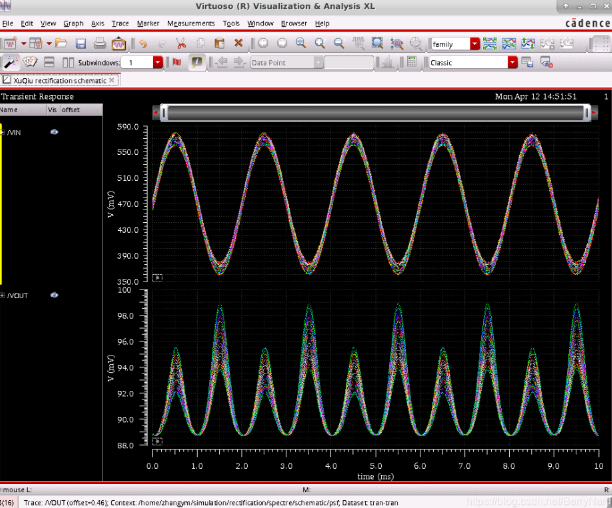Open the family dropdown in toolbar
Image resolution: width=612 pixels, height=508 pixels.
473,44
